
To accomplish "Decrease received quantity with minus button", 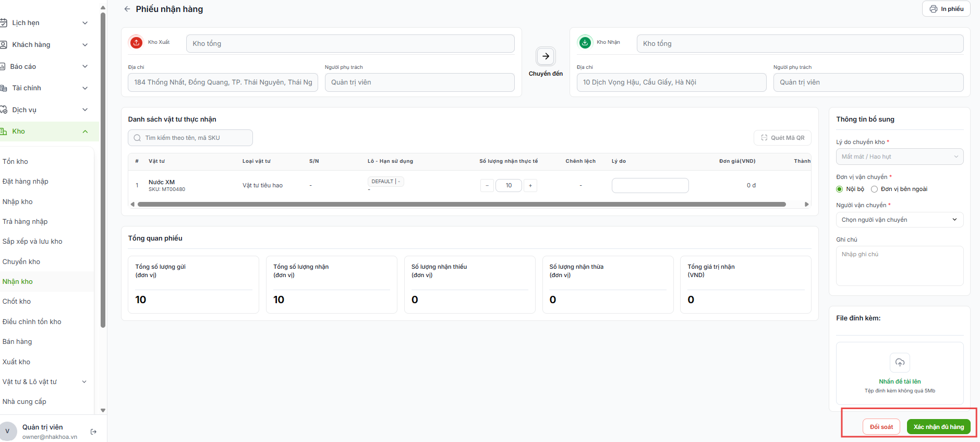I will (487, 185).
